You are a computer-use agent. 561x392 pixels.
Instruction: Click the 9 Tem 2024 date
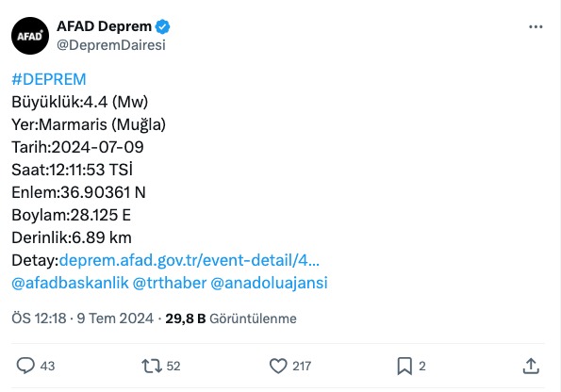point(115,318)
